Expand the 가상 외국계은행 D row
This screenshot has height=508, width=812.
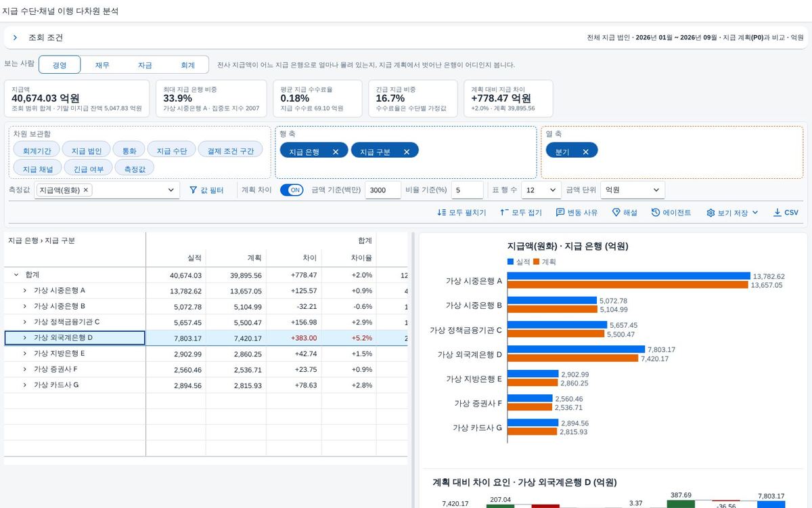click(24, 338)
